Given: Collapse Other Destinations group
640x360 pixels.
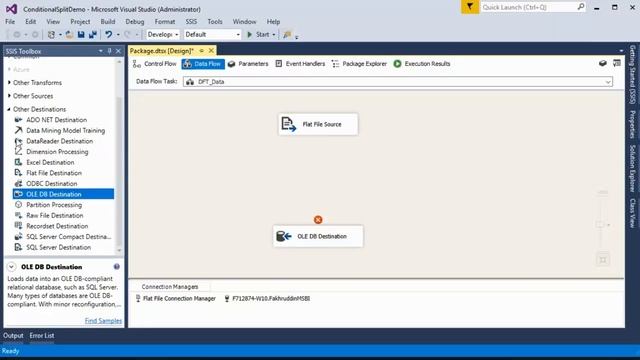Looking at the screenshot, I should pos(9,109).
